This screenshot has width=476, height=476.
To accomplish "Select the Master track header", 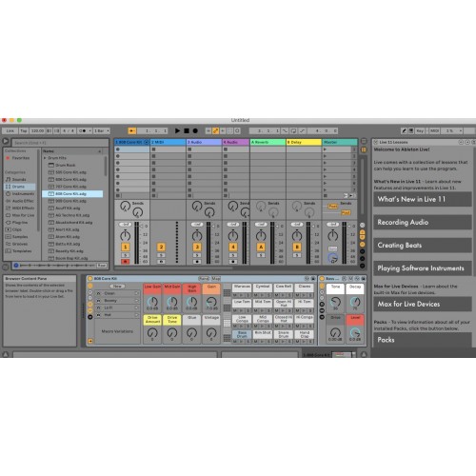I will pyautogui.click(x=340, y=142).
